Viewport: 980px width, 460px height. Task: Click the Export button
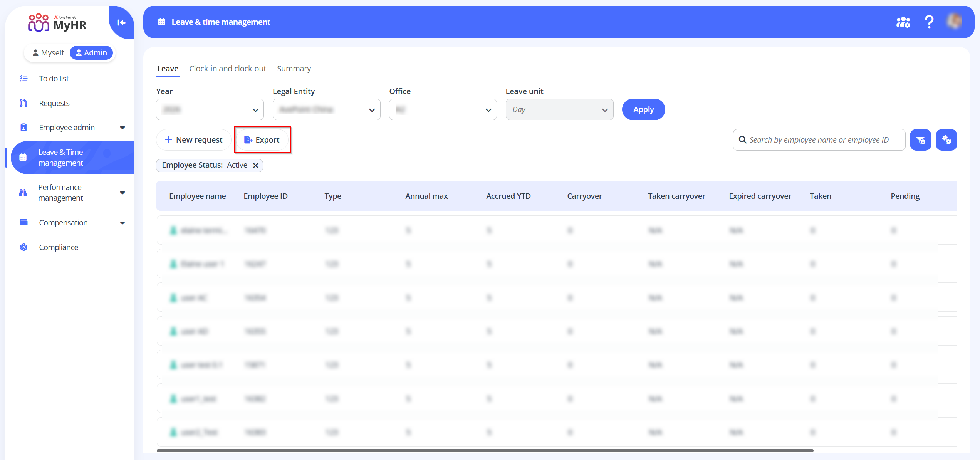(262, 140)
